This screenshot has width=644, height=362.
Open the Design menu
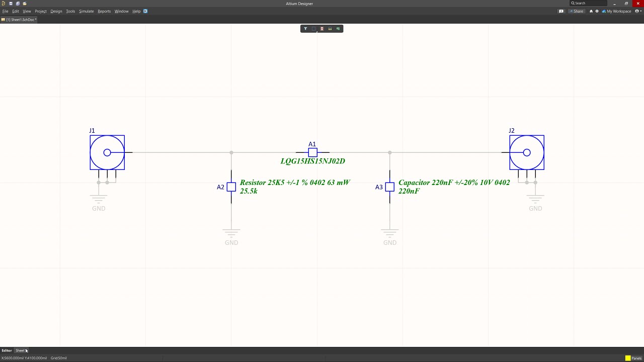point(56,11)
